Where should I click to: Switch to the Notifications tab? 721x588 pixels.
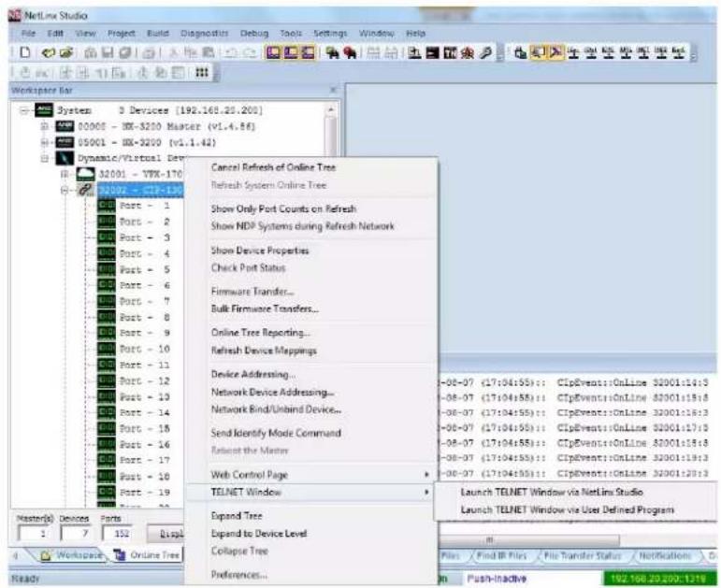click(666, 556)
